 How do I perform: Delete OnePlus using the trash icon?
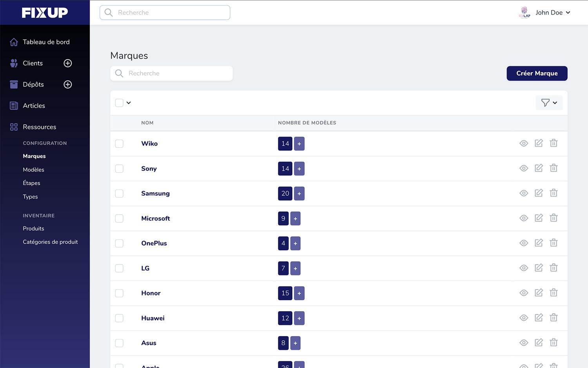coord(554,243)
